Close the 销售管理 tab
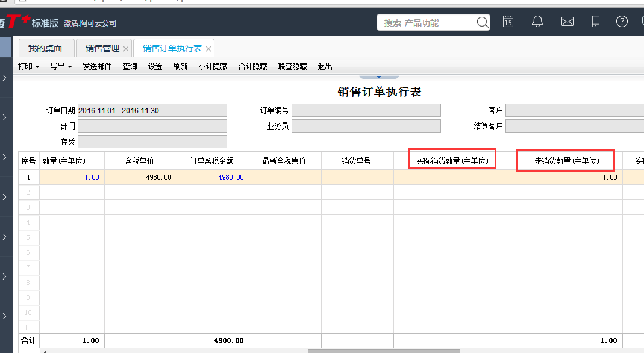The image size is (644, 353). pyautogui.click(x=126, y=49)
